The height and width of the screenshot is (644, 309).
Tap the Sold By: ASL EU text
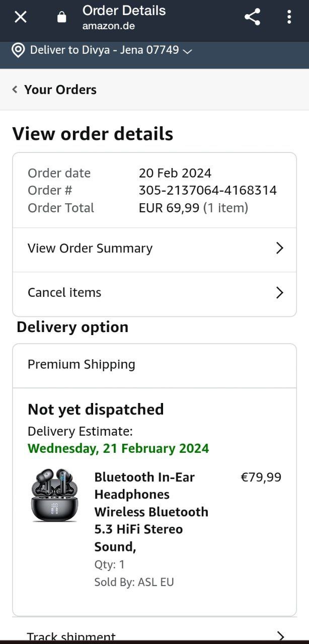[x=134, y=583]
